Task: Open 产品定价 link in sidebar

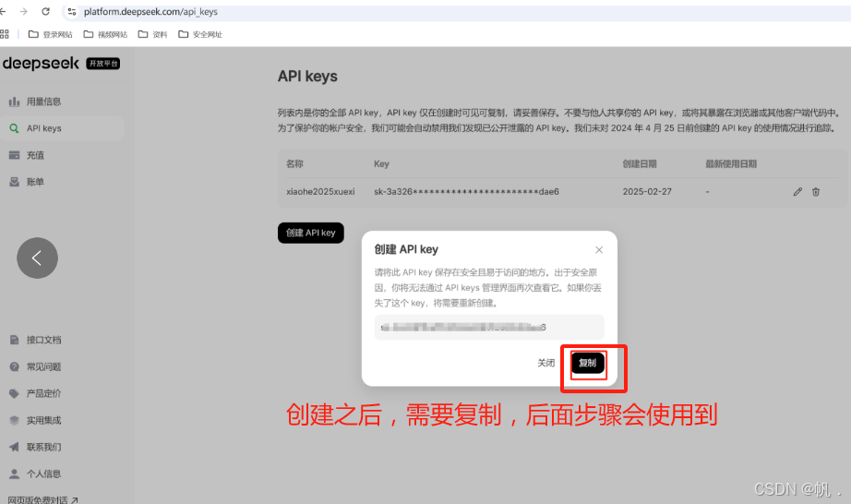Action: tap(43, 393)
